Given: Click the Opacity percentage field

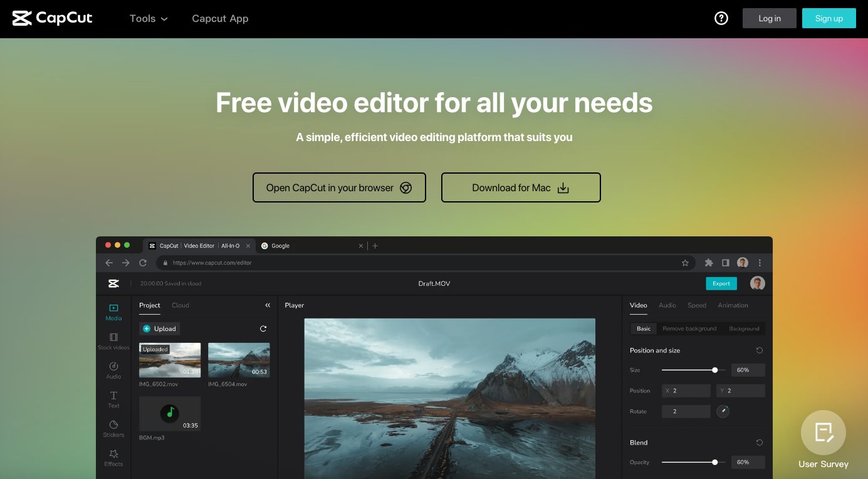Looking at the screenshot, I should (748, 462).
